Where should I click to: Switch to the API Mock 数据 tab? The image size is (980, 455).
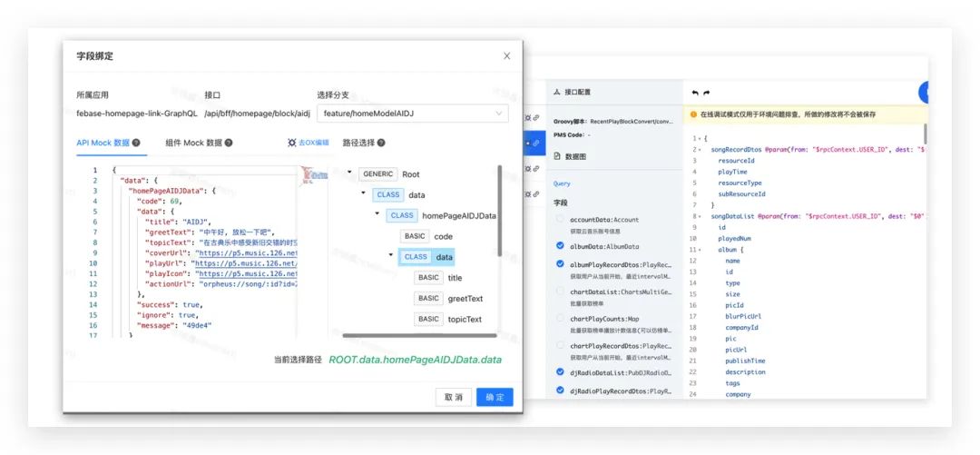click(x=103, y=143)
